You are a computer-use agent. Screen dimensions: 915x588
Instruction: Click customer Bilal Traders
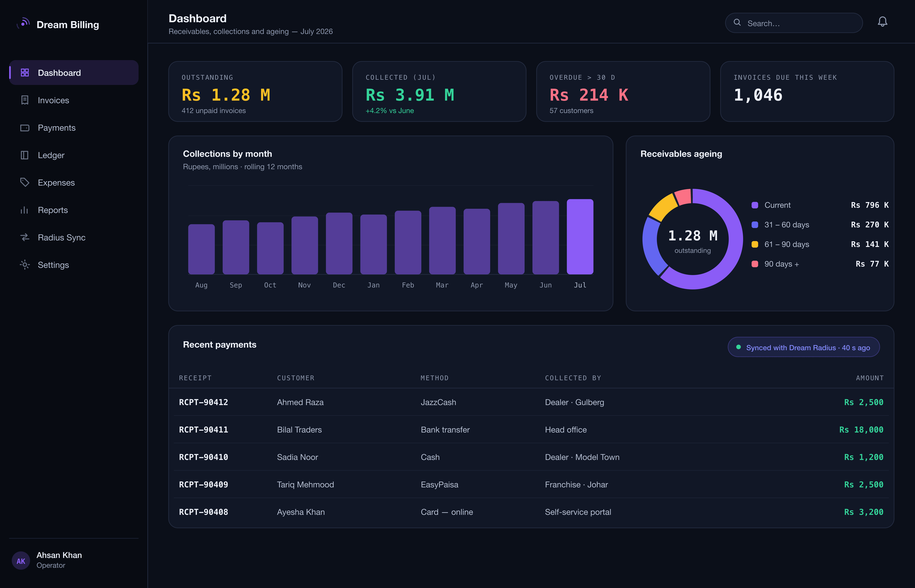(x=299, y=430)
